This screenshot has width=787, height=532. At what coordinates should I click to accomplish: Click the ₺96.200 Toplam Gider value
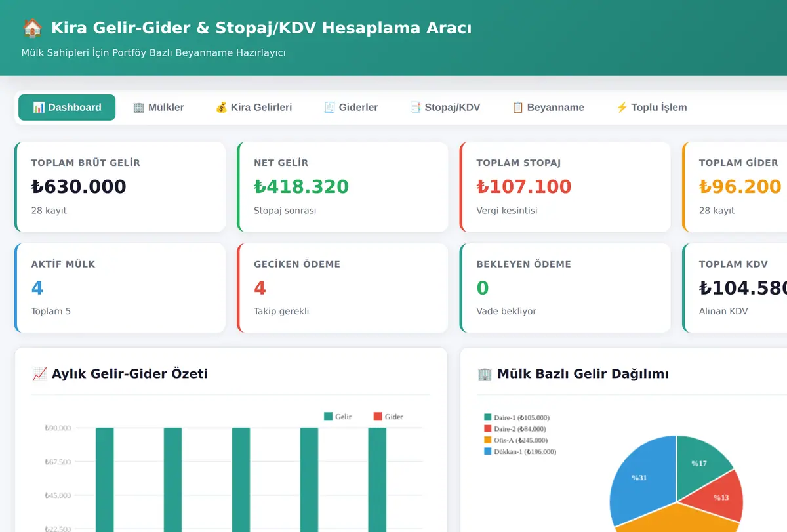coord(740,187)
